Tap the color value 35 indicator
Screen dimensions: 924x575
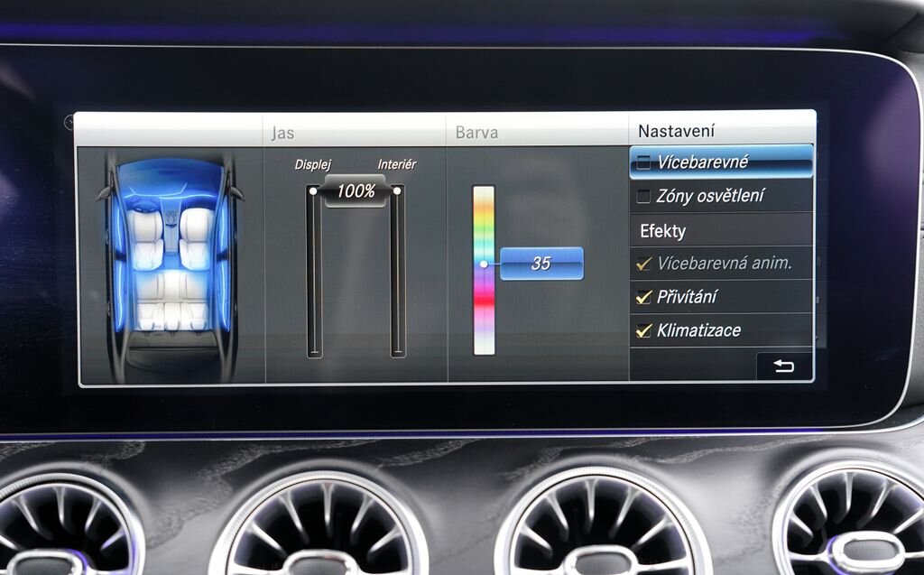[x=541, y=264]
